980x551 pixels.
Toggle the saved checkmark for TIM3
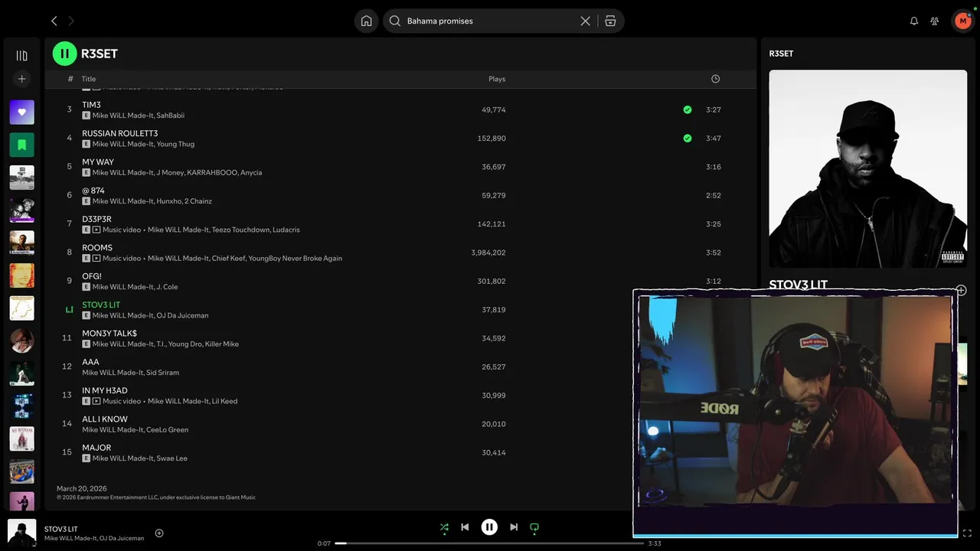click(688, 109)
